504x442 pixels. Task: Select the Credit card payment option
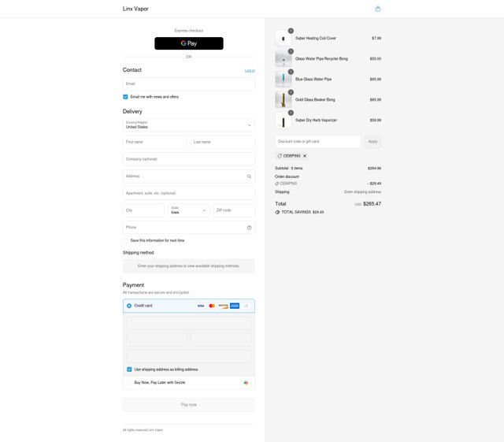pos(129,306)
